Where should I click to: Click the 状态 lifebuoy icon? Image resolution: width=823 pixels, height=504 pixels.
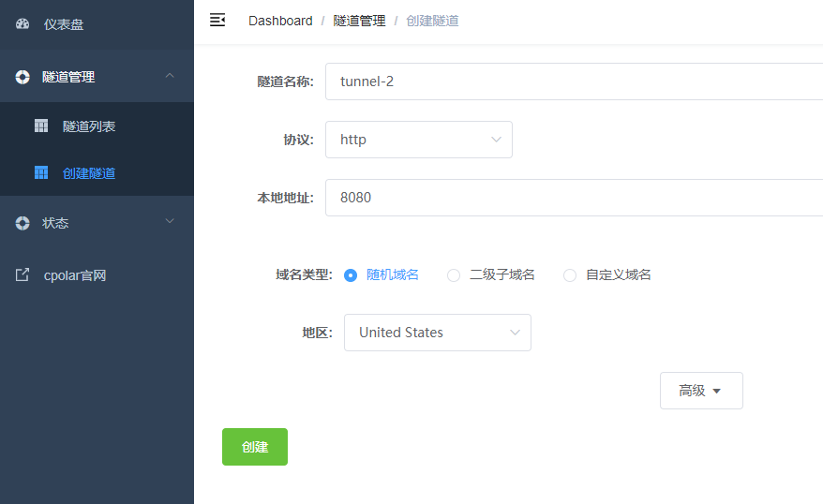pyautogui.click(x=22, y=223)
